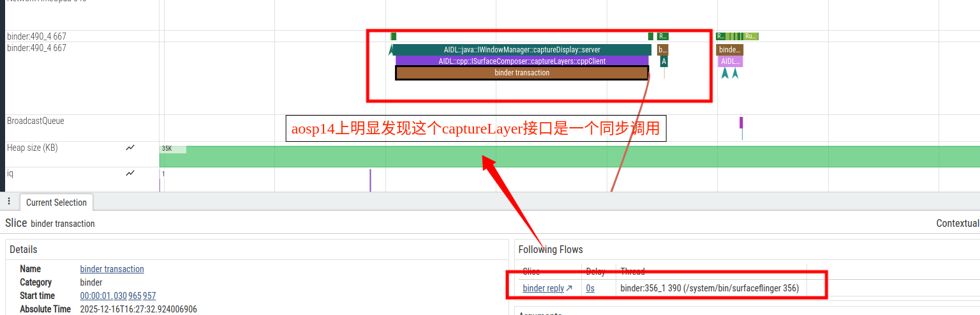Select the upper binder:490_4 667 track label
This screenshot has width=980, height=315.
click(x=36, y=36)
